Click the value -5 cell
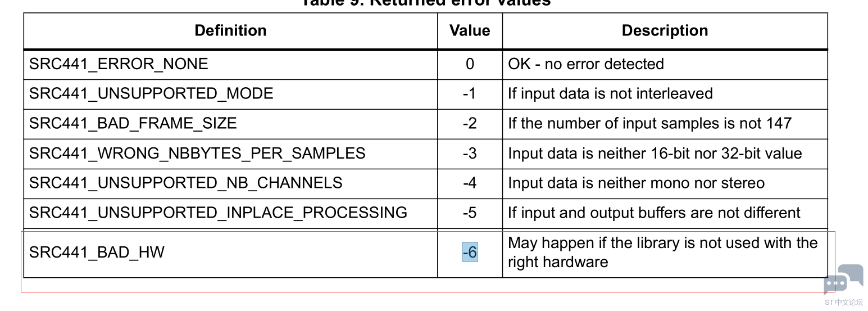Image resolution: width=868 pixels, height=311 pixels. point(470,213)
